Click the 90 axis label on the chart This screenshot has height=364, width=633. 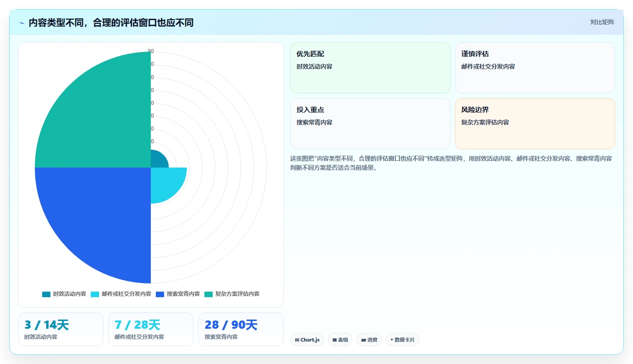[151, 51]
